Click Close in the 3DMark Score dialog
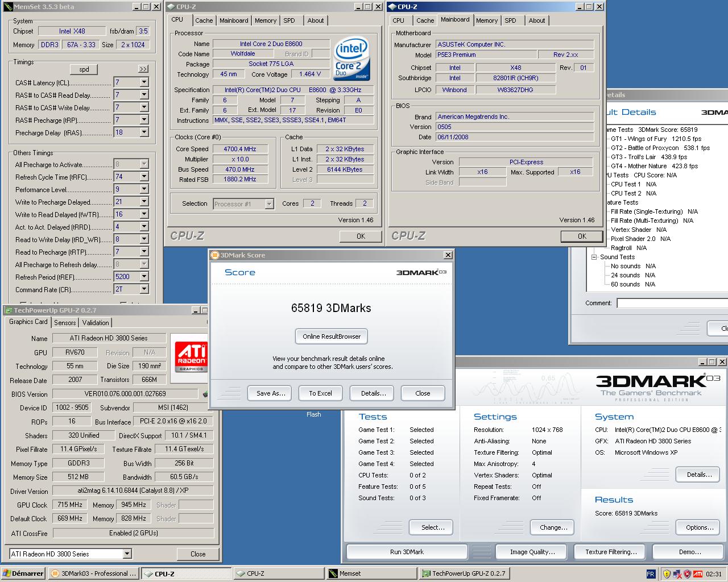728x582 pixels. coord(423,393)
